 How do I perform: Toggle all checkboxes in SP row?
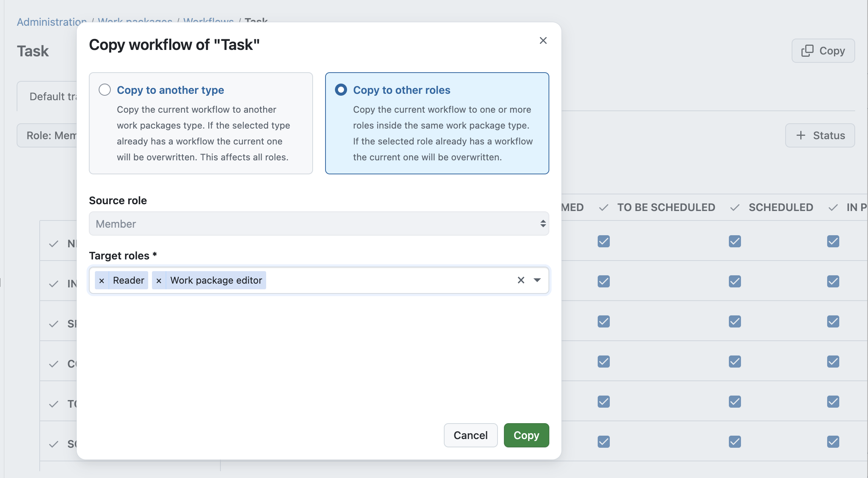pyautogui.click(x=54, y=324)
